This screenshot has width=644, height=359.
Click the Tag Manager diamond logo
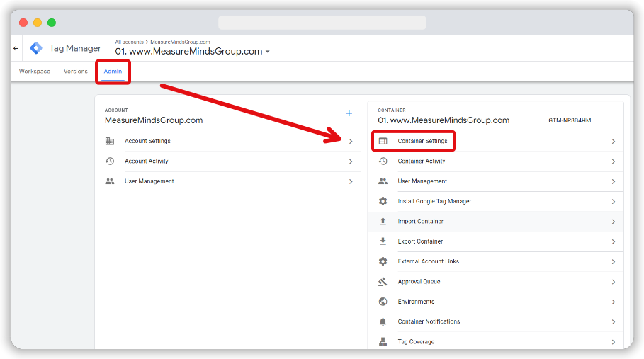pos(36,48)
